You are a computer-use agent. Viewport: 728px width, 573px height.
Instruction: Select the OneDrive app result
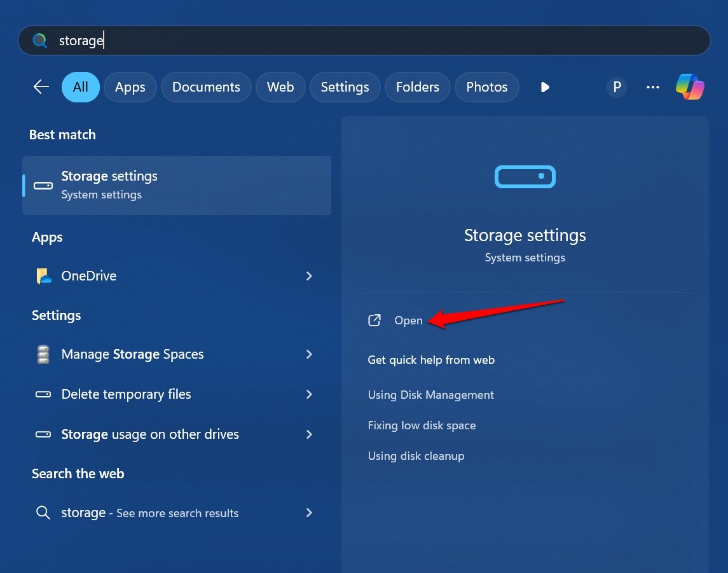coord(177,276)
